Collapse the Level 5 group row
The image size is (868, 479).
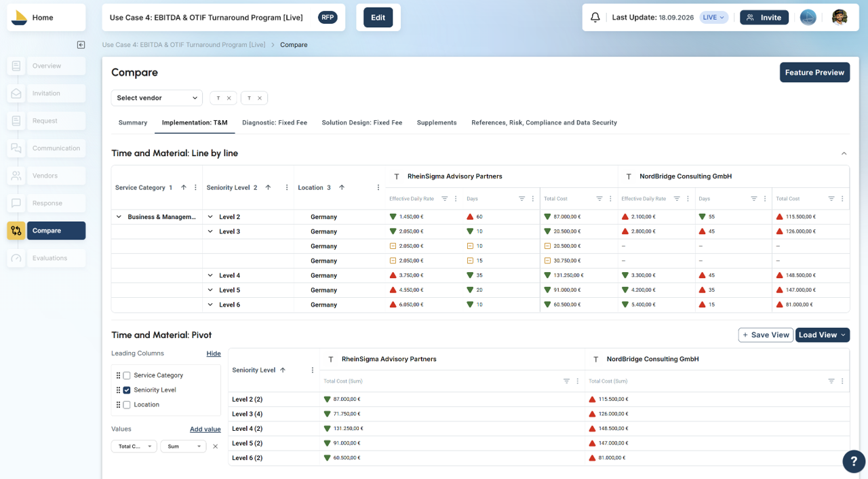tap(210, 290)
